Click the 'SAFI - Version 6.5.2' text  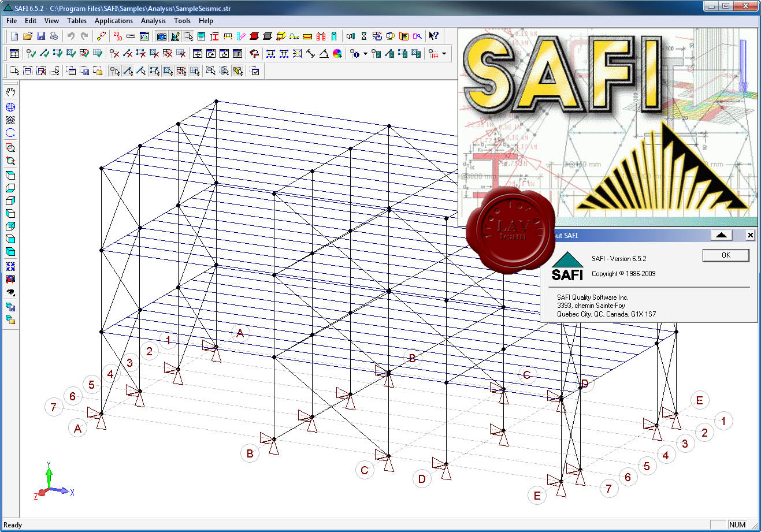click(x=619, y=258)
